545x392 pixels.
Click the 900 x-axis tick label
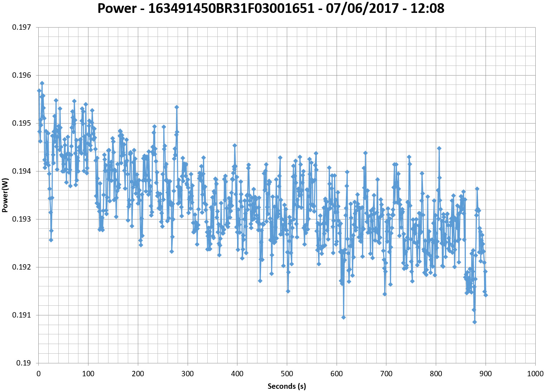485,374
